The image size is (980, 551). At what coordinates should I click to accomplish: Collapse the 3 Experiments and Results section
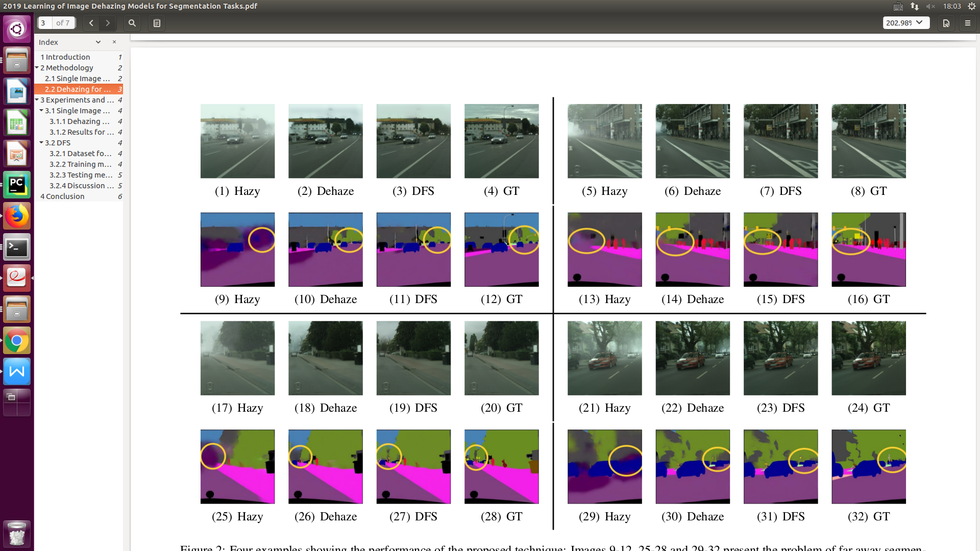[x=37, y=99]
